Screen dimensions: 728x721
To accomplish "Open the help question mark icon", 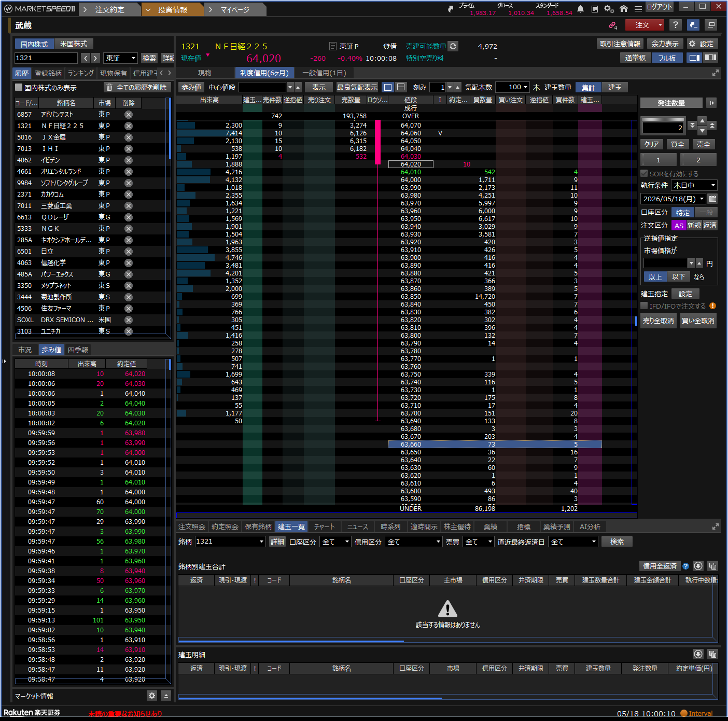I will point(675,25).
